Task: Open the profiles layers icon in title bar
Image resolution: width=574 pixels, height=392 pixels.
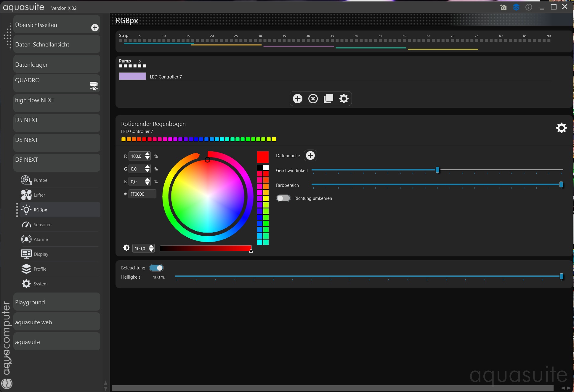Action: click(x=516, y=7)
